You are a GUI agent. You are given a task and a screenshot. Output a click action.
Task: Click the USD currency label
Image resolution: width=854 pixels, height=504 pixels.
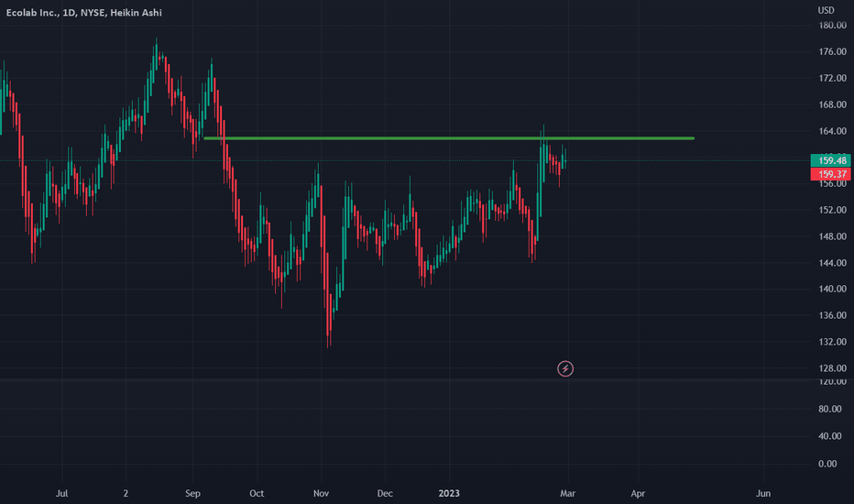click(826, 10)
